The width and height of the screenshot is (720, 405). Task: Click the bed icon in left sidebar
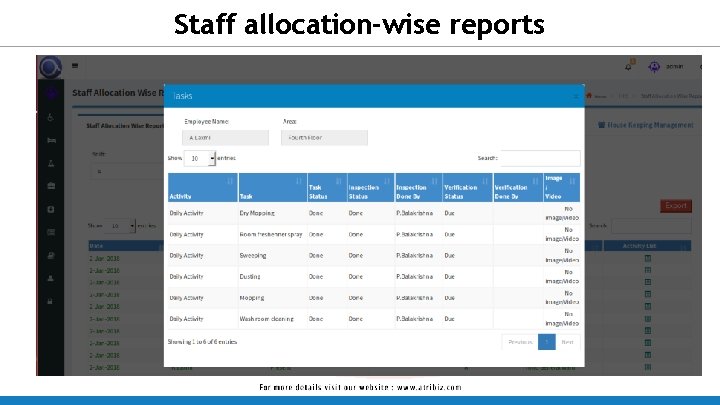click(x=51, y=140)
